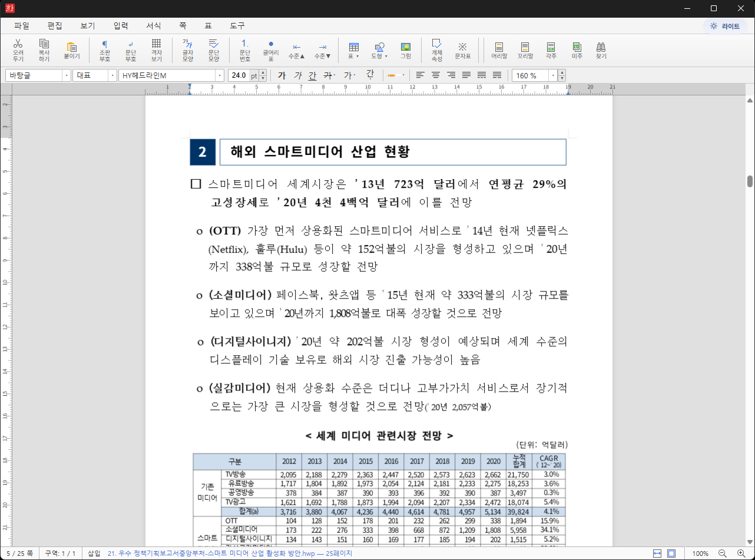Toggle 조판 부호 display
The height and width of the screenshot is (560, 755).
click(105, 51)
